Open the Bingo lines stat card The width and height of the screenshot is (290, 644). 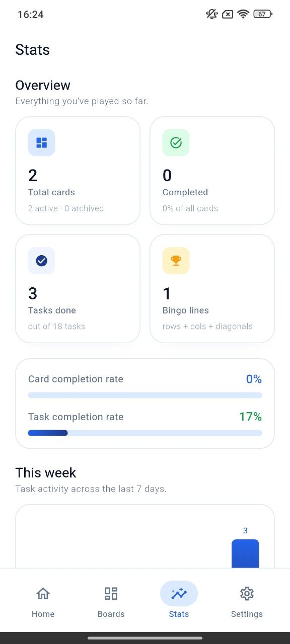[212, 288]
